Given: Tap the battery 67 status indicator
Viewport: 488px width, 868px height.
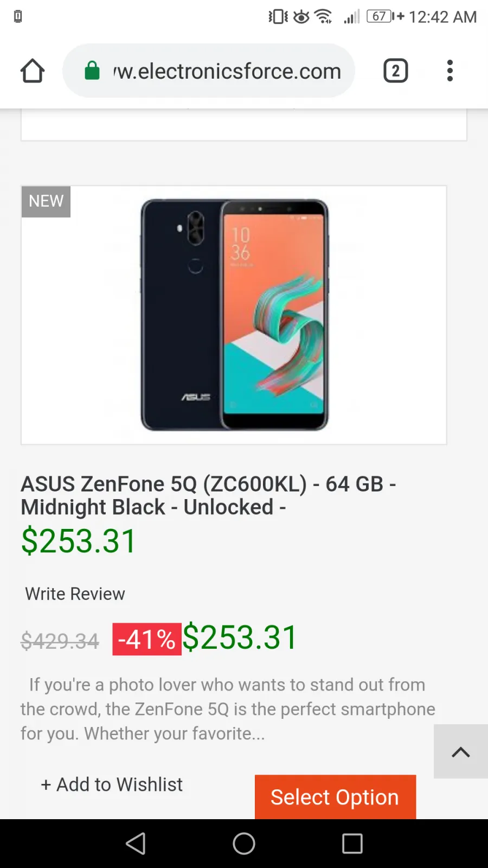Looking at the screenshot, I should 380,16.
